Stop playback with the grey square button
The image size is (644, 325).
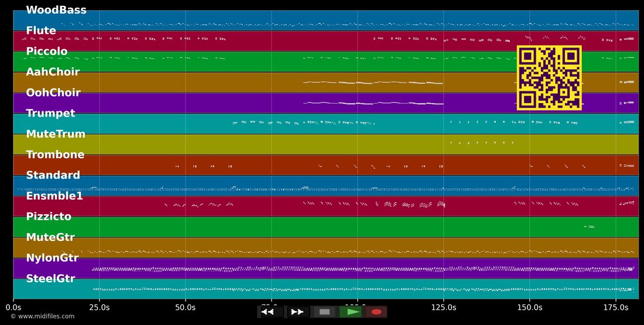pos(324,312)
